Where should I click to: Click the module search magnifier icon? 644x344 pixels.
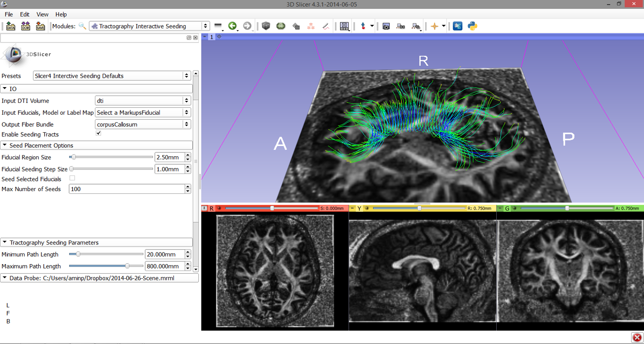[82, 26]
